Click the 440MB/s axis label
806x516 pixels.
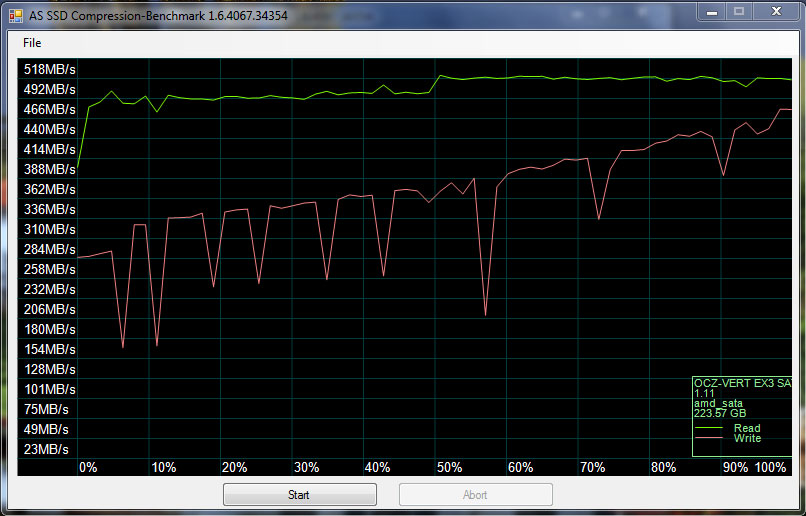point(50,130)
